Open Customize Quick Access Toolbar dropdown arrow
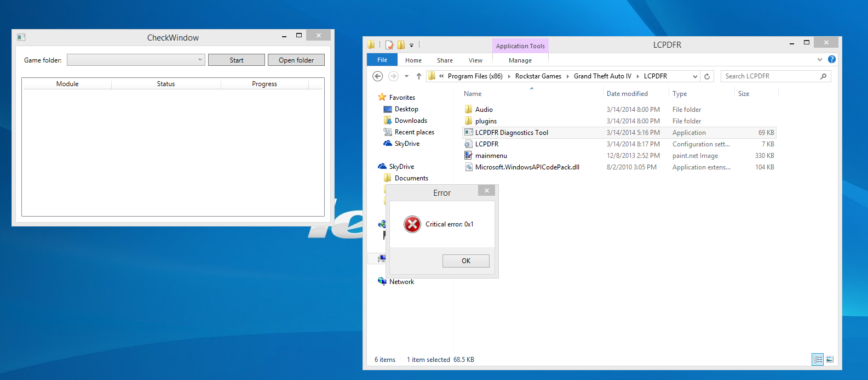 (411, 46)
